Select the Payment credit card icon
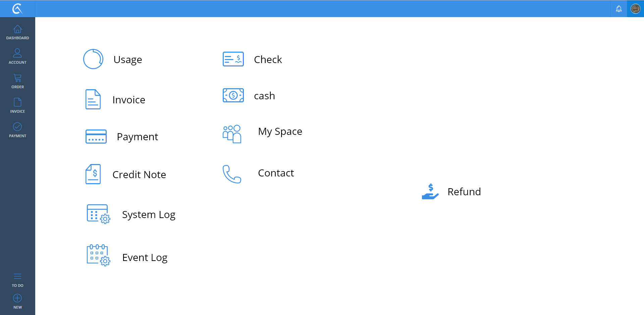644x315 pixels. [x=96, y=137]
